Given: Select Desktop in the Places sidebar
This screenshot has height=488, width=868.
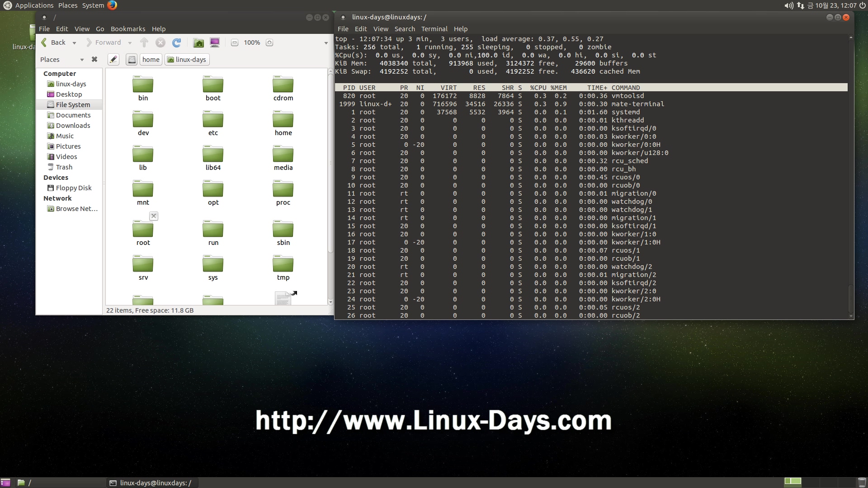Looking at the screenshot, I should tap(69, 94).
